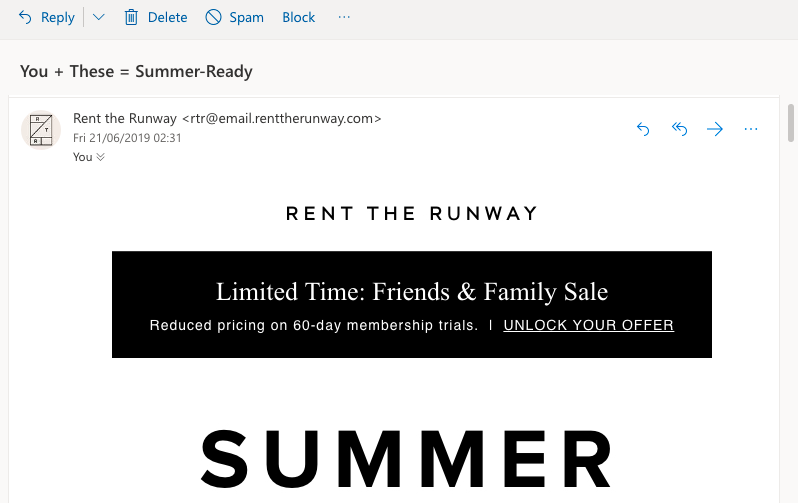
Task: Click the Spam circle-slash icon
Action: (213, 17)
